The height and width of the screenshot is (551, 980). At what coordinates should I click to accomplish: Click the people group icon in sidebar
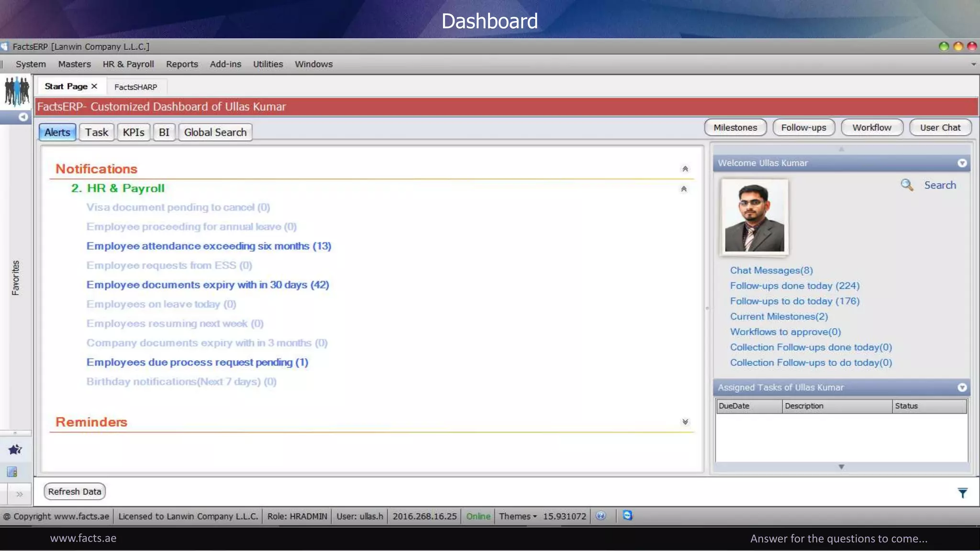(x=17, y=91)
